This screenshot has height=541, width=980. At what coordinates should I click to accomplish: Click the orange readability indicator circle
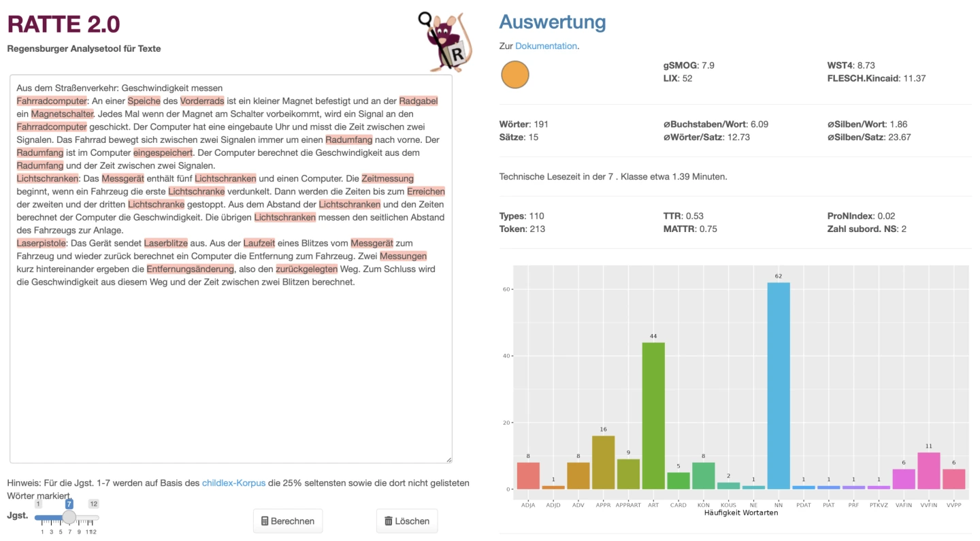(515, 74)
